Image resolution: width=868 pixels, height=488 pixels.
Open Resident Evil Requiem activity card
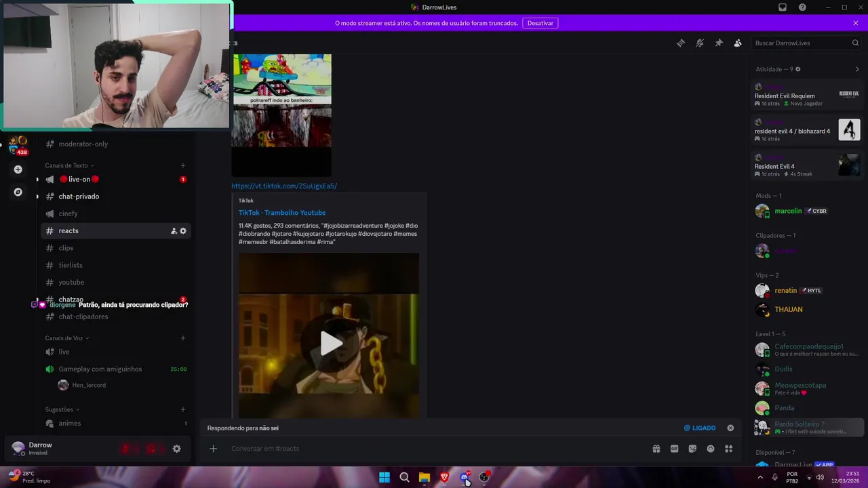[807, 95]
